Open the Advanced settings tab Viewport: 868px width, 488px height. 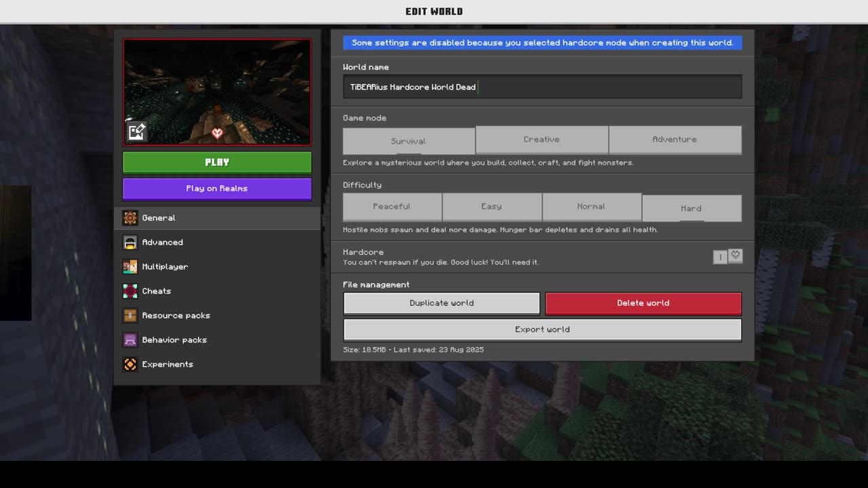click(x=217, y=242)
